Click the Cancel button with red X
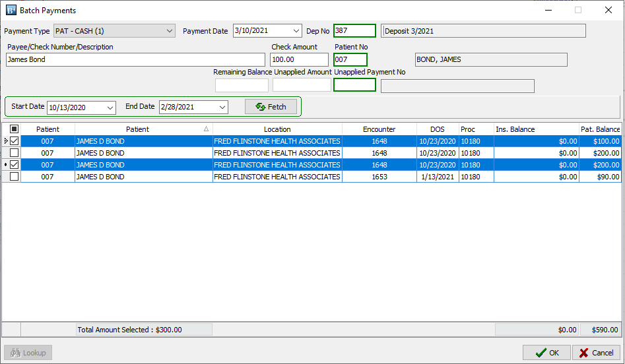Viewport: 625px width, 364px height. click(595, 353)
